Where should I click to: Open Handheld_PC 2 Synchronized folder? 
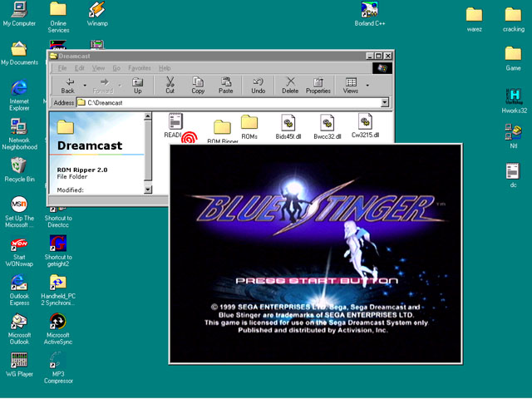click(58, 290)
